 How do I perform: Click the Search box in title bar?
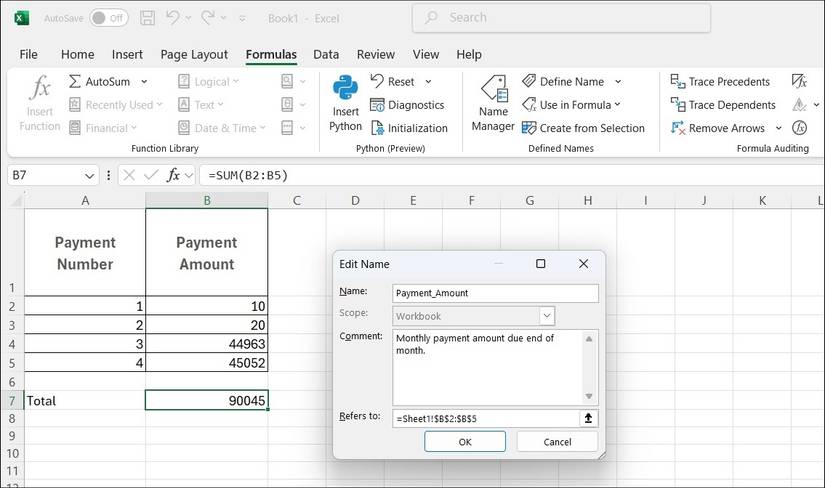click(561, 18)
